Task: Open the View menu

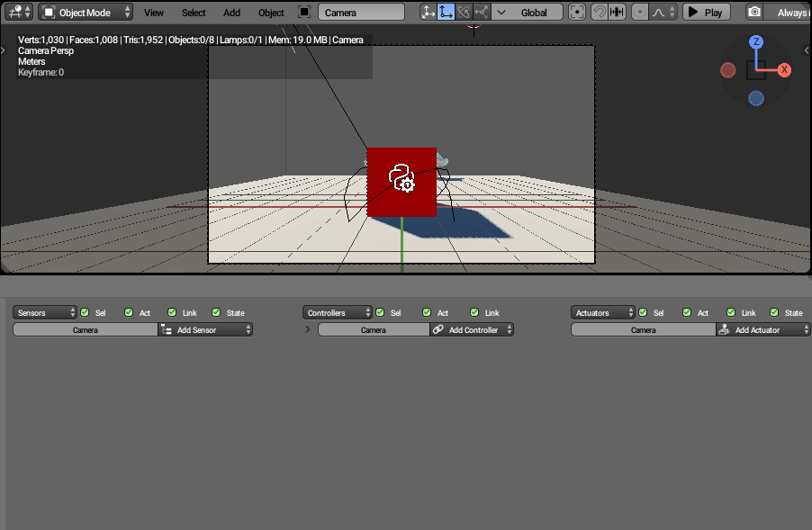Action: (x=154, y=13)
